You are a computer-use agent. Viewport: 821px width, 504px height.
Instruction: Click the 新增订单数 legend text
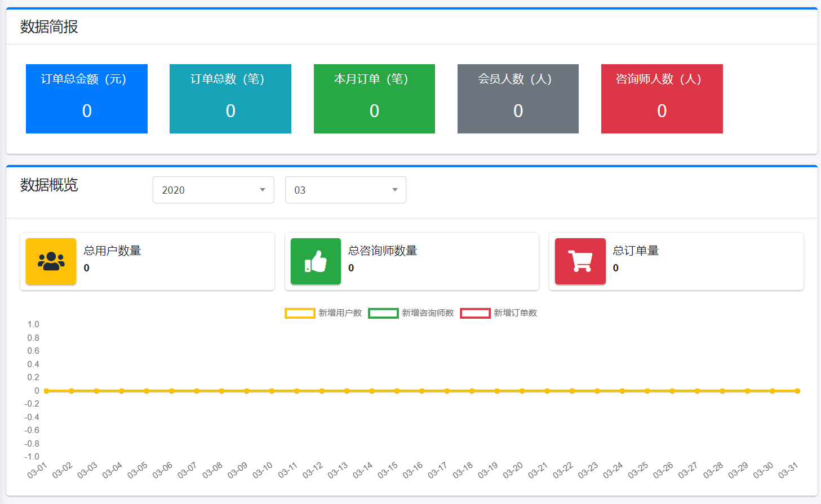coord(516,313)
